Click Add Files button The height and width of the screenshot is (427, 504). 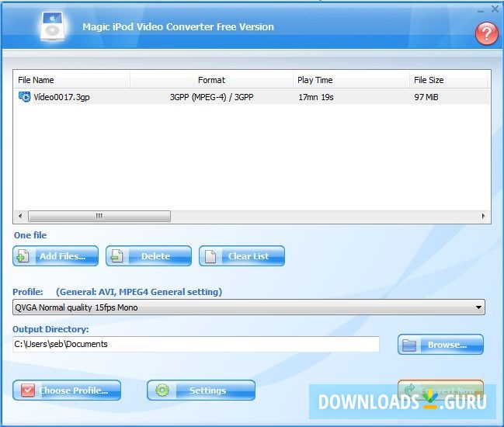pos(56,256)
